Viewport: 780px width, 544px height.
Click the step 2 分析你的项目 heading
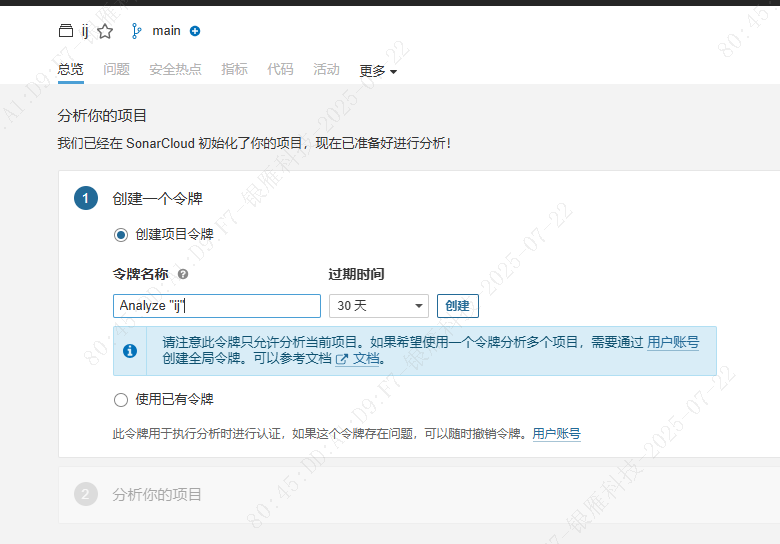(157, 495)
